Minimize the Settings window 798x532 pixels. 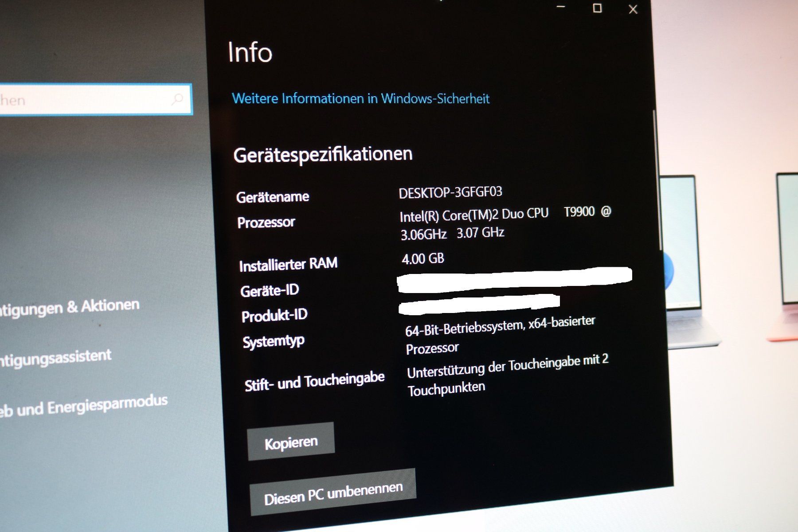[x=561, y=7]
